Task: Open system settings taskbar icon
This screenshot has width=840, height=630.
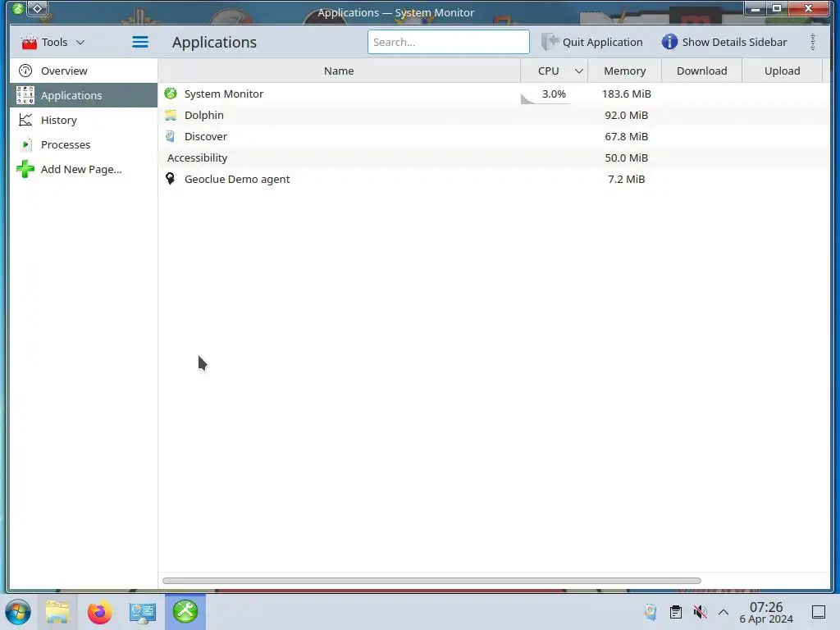Action: pyautogui.click(x=143, y=612)
